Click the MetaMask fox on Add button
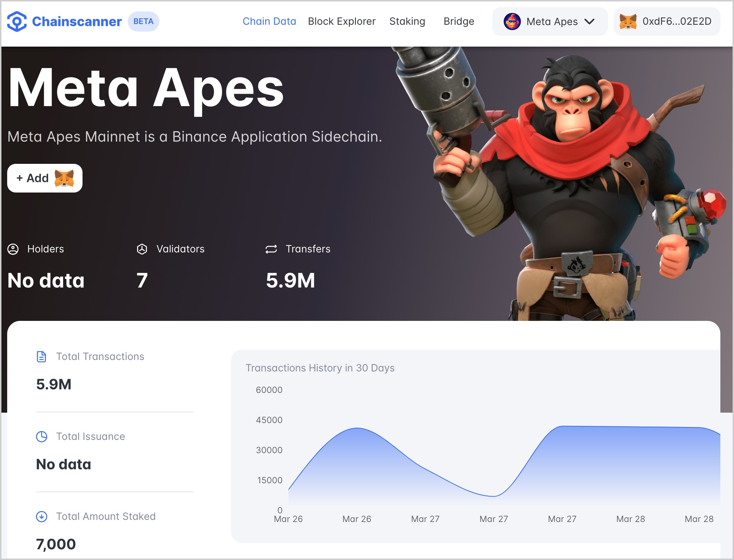This screenshot has height=560, width=734. [64, 178]
